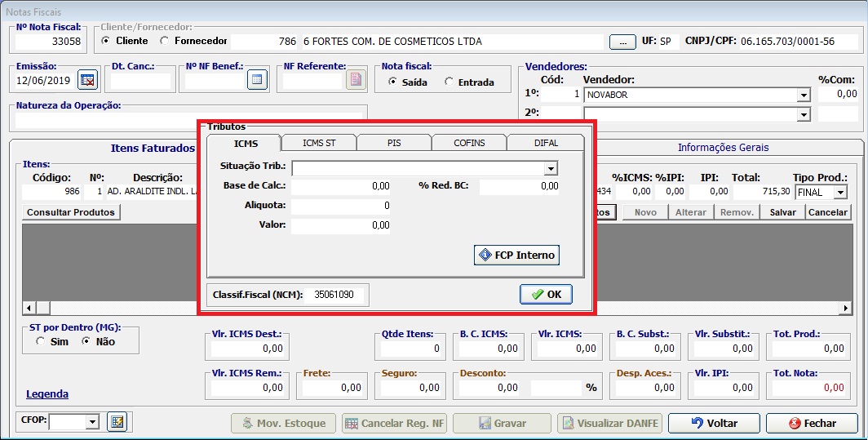
Task: Open the Itens Faturados tab
Action: click(x=153, y=148)
